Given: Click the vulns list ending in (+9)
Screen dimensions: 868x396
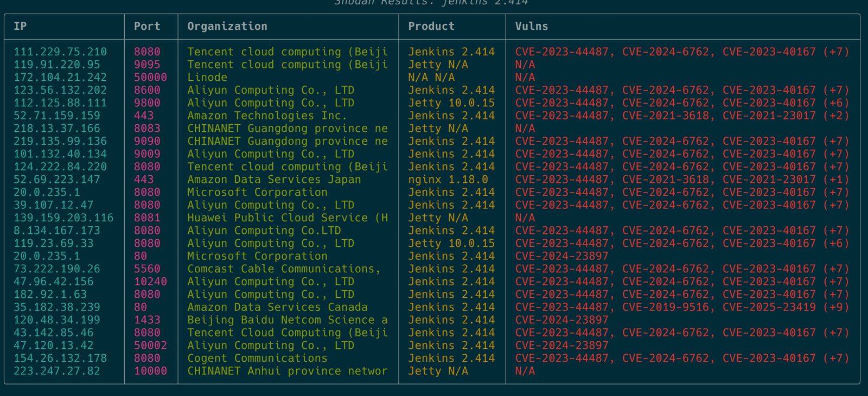Looking at the screenshot, I should tap(682, 307).
